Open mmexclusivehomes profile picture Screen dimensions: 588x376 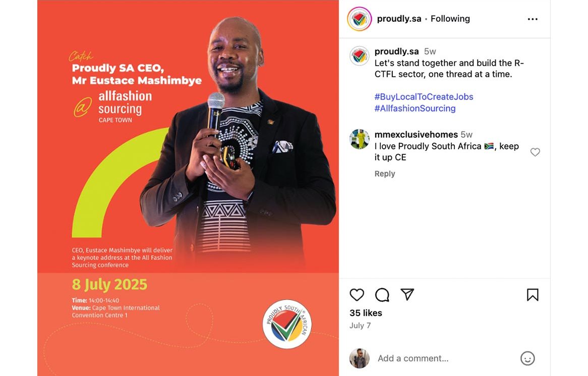pos(359,139)
